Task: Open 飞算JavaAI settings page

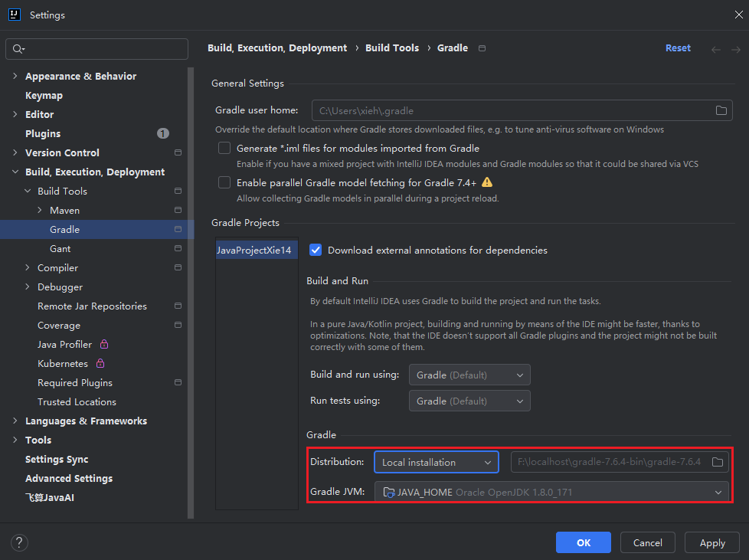Action: tap(50, 497)
